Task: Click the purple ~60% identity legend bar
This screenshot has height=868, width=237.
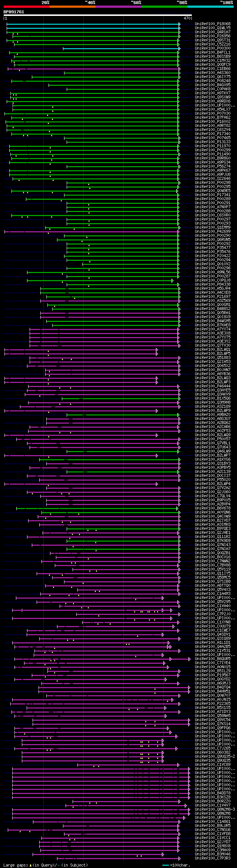Action: pos(118,6)
